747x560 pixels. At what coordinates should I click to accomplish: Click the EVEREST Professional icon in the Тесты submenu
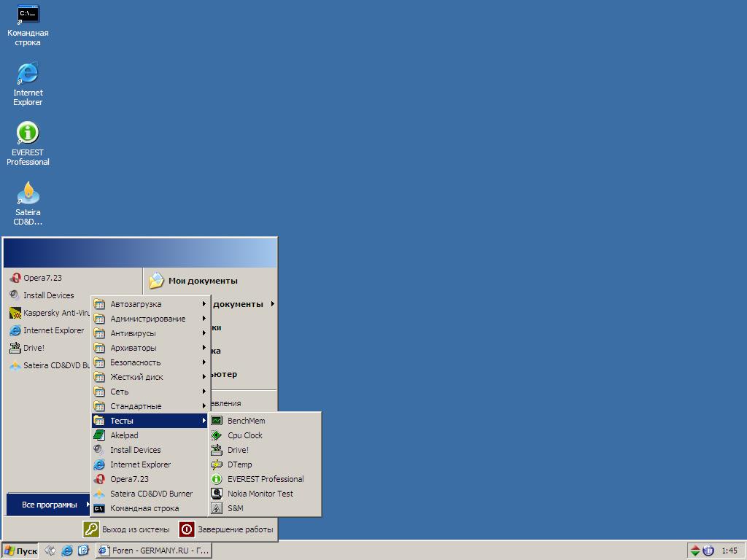click(x=217, y=479)
